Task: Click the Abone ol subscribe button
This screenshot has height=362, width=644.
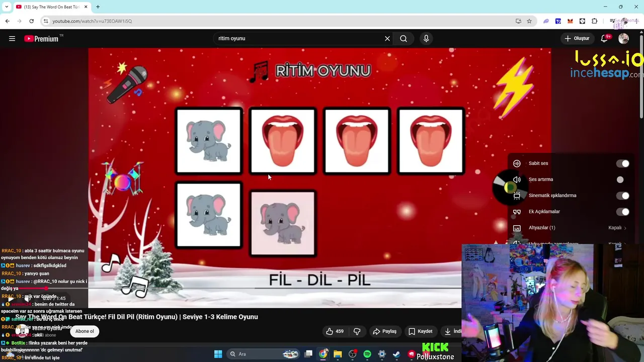Action: (85, 331)
